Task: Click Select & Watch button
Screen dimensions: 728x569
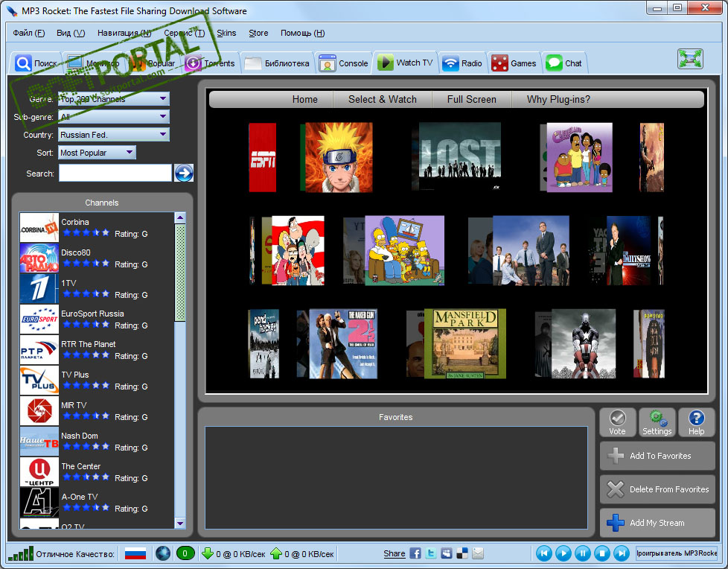Action: click(383, 99)
